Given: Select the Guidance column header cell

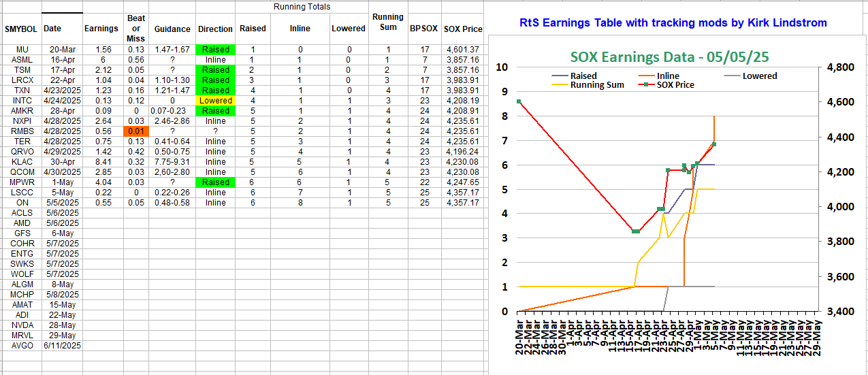Looking at the screenshot, I should pos(172,29).
